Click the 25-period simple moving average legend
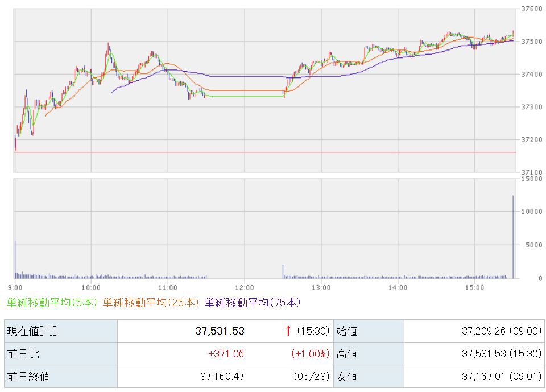Image resolution: width=546 pixels, height=392 pixels. tap(150, 303)
